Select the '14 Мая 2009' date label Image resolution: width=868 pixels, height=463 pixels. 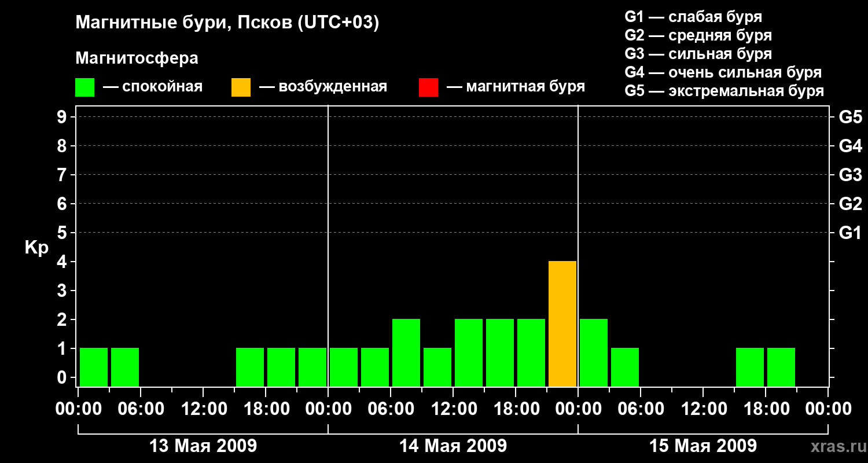[453, 446]
